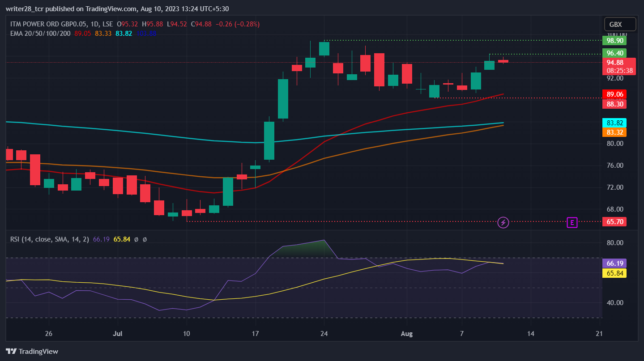Viewport: 644px width, 361px height.
Task: Select the EMA 20/50/100/200 indicator legend
Action: coord(40,33)
